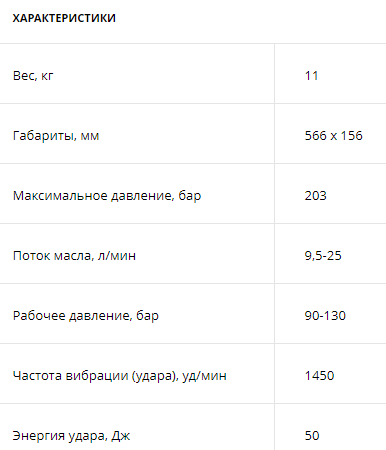Click the working pressure value 90-130
The image size is (386, 450).
[x=325, y=316]
